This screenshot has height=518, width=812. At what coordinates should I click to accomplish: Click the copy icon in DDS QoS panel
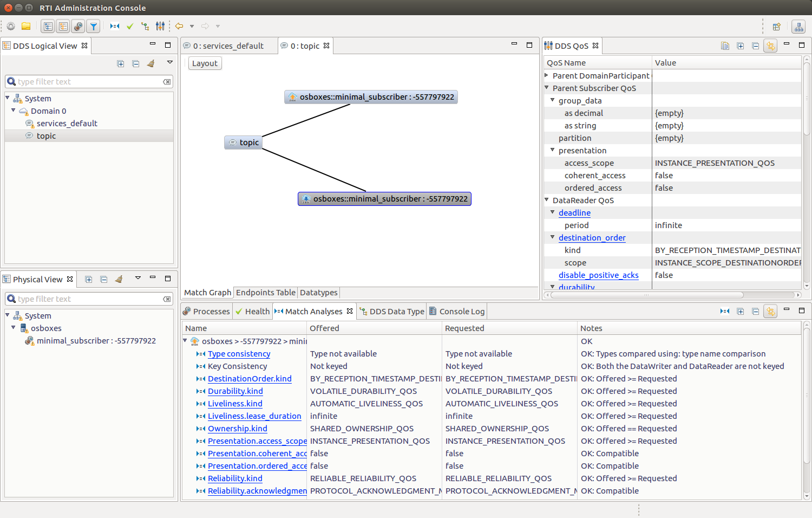click(725, 46)
